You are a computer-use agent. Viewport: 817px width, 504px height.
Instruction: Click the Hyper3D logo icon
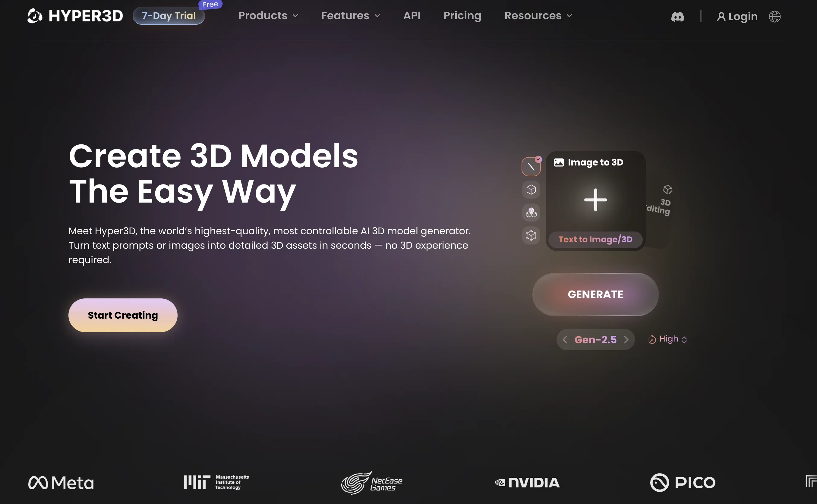tap(35, 16)
